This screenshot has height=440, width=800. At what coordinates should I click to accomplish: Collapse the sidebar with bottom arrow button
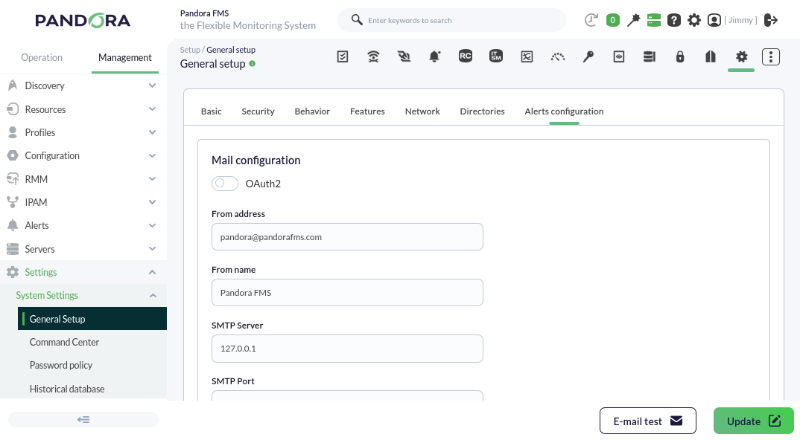tap(83, 420)
